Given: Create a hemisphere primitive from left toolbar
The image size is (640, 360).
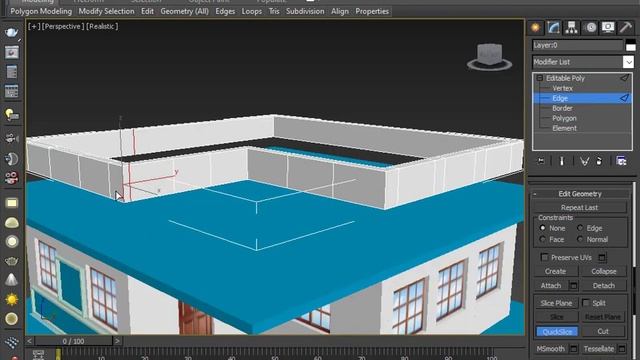Looking at the screenshot, I should click(11, 222).
